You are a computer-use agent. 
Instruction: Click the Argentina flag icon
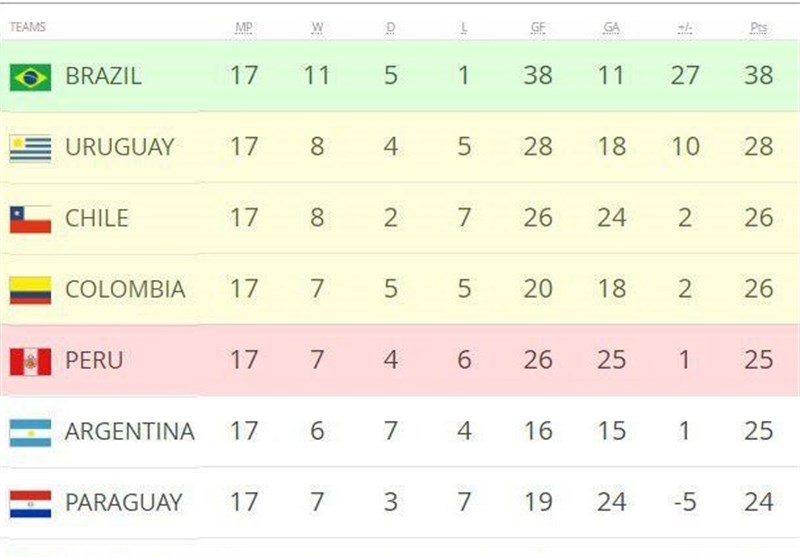click(x=30, y=432)
